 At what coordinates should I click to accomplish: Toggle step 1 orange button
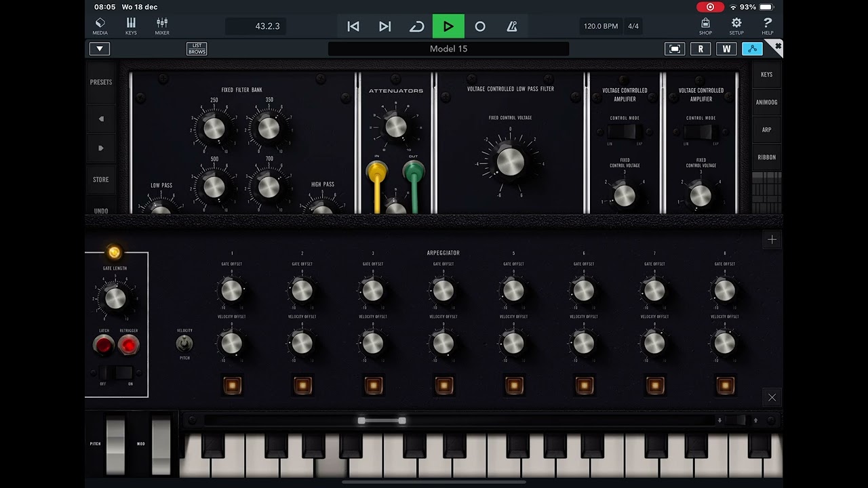tap(232, 386)
